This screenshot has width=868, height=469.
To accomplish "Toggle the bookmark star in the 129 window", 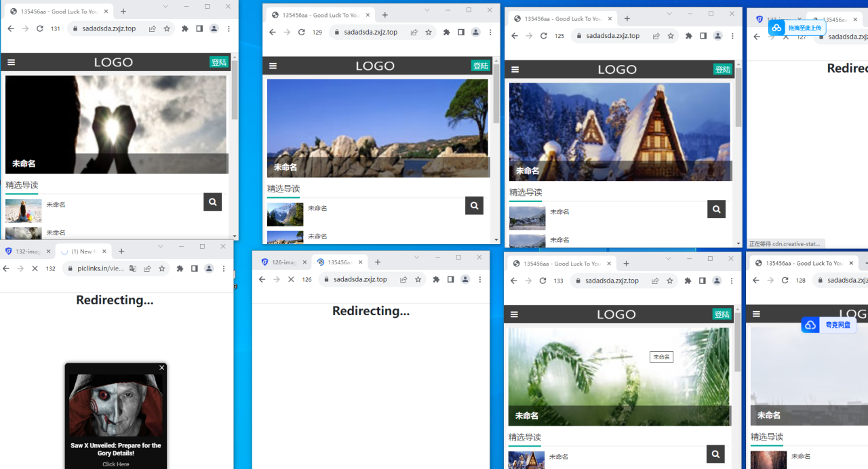I will point(429,32).
